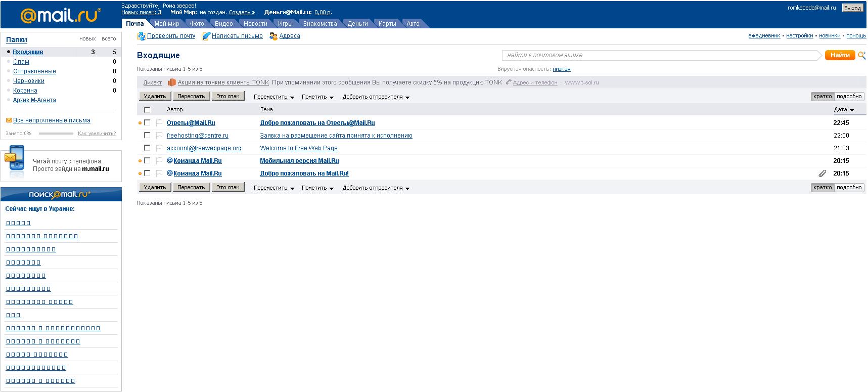The image size is (868, 392).
Task: Log out with the Выход button
Action: tap(852, 8)
